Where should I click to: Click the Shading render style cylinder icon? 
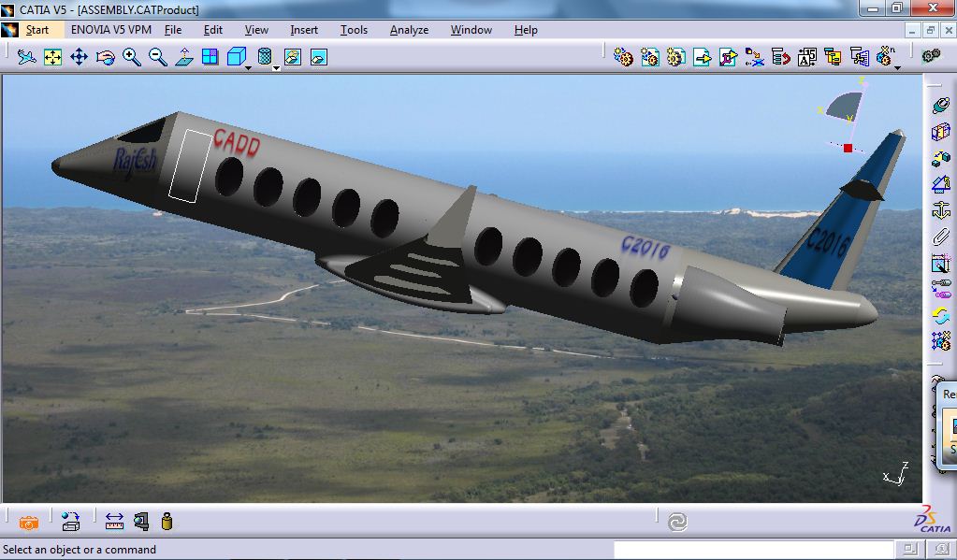(x=265, y=57)
